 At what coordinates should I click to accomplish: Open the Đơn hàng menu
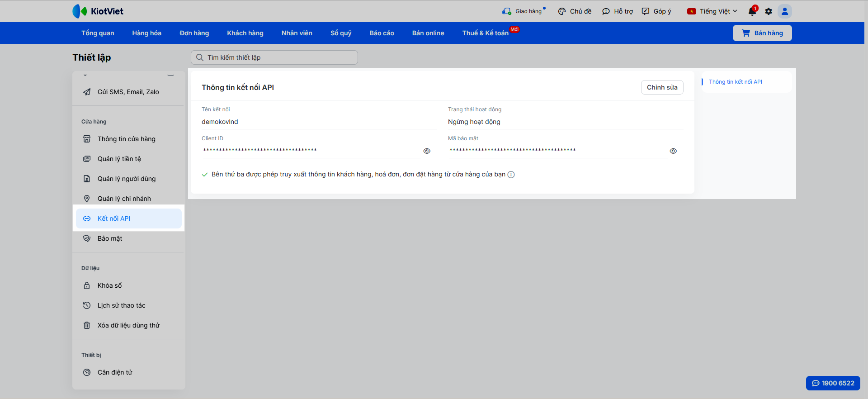[x=194, y=33]
